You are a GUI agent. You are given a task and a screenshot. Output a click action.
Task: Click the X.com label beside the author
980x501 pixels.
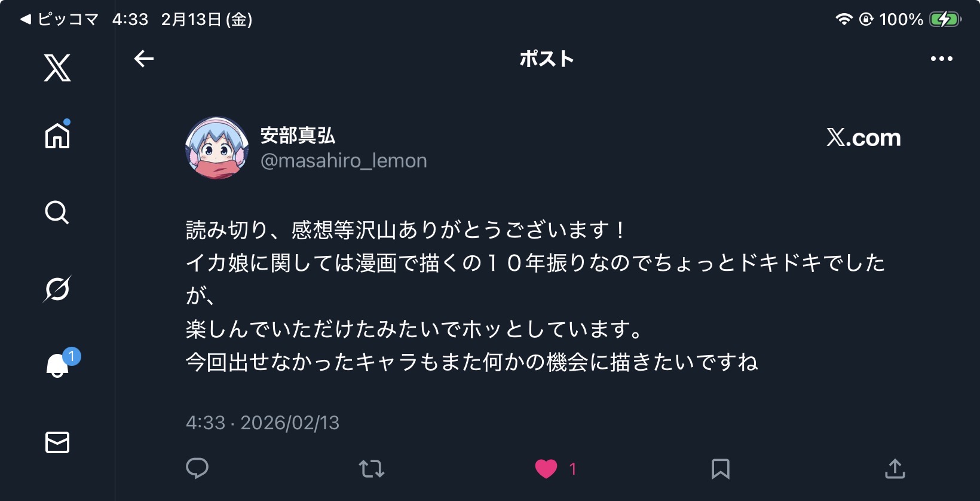(x=863, y=138)
